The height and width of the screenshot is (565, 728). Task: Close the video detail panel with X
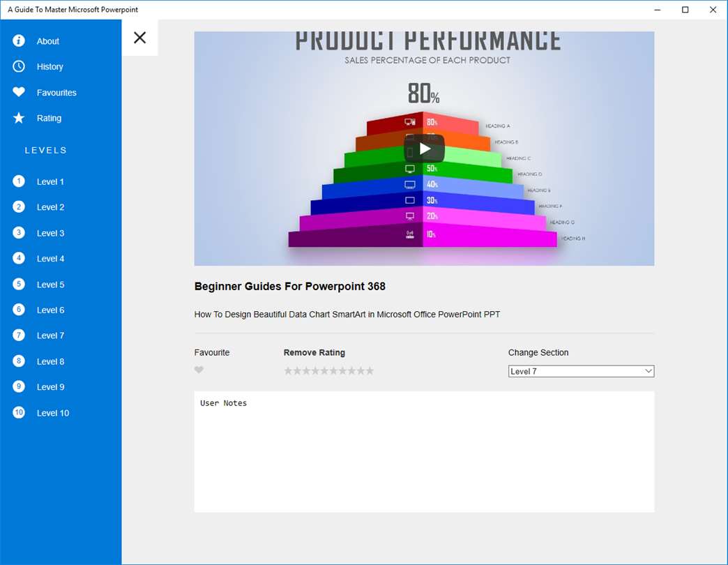tap(139, 38)
